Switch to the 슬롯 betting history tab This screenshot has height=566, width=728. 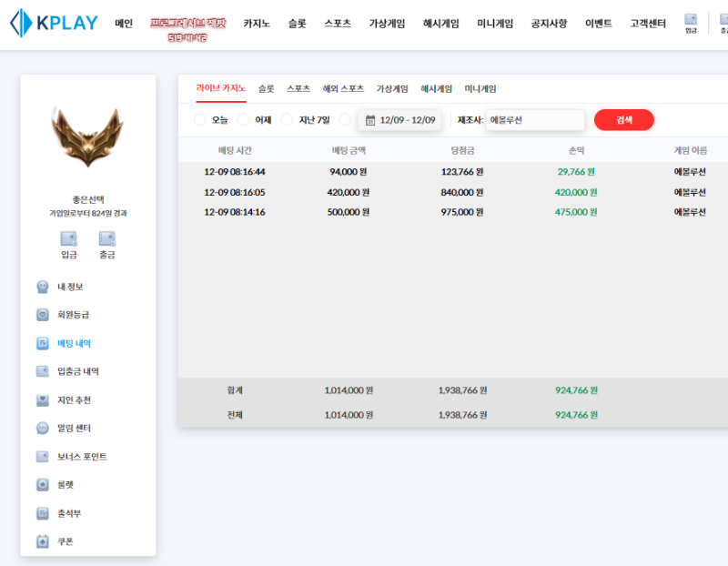(x=266, y=89)
